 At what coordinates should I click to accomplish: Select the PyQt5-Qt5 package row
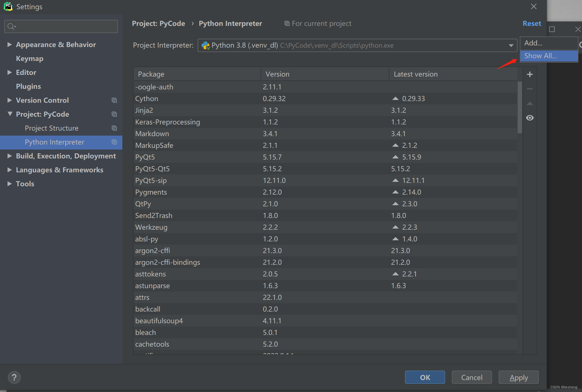click(x=325, y=169)
